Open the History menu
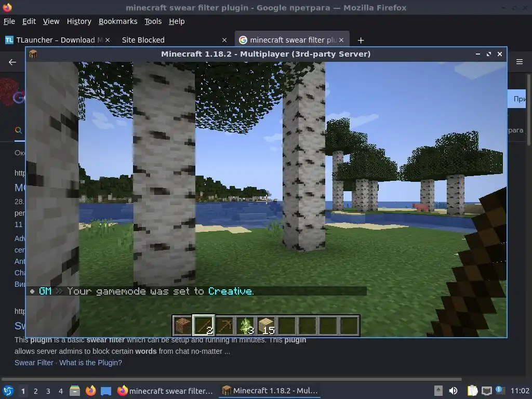This screenshot has width=532, height=399. [79, 21]
